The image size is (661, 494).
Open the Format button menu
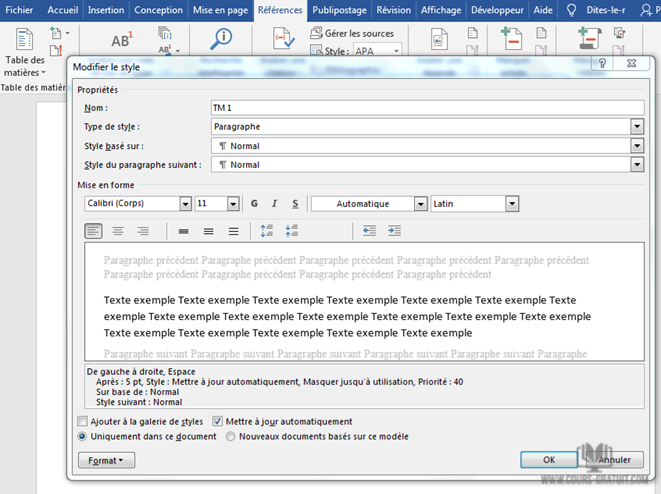[105, 461]
